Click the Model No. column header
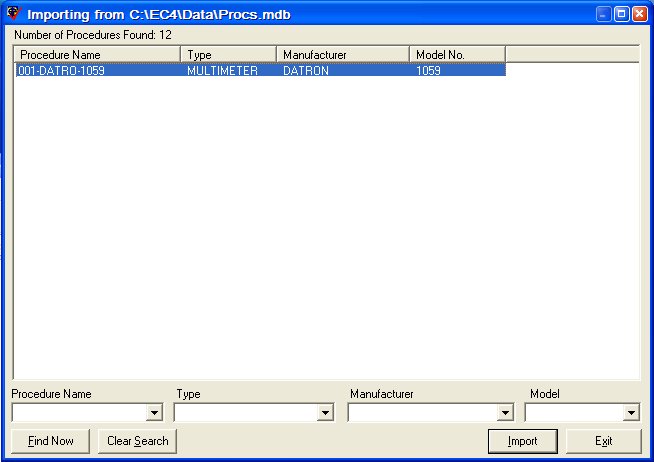Screen dimensions: 654x462 click(x=457, y=54)
